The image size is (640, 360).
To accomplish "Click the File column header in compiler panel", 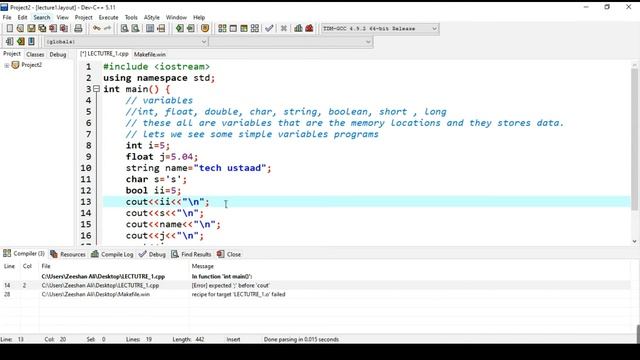I will click(46, 266).
